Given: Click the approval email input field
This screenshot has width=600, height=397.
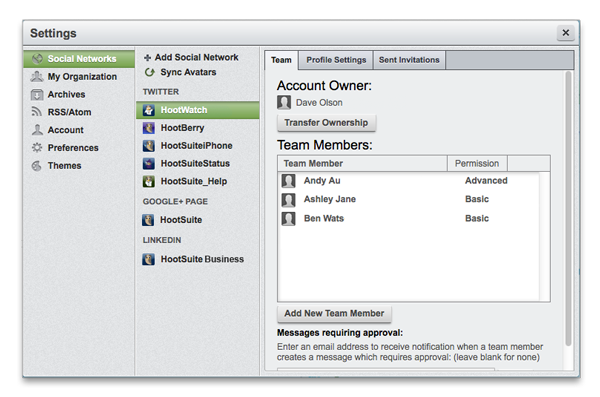Looking at the screenshot, I should (386, 369).
